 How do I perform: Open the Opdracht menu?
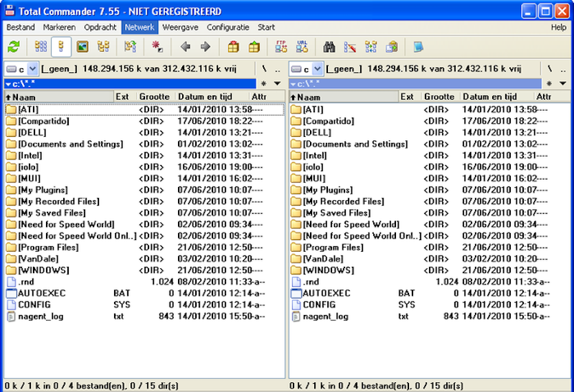pos(100,28)
